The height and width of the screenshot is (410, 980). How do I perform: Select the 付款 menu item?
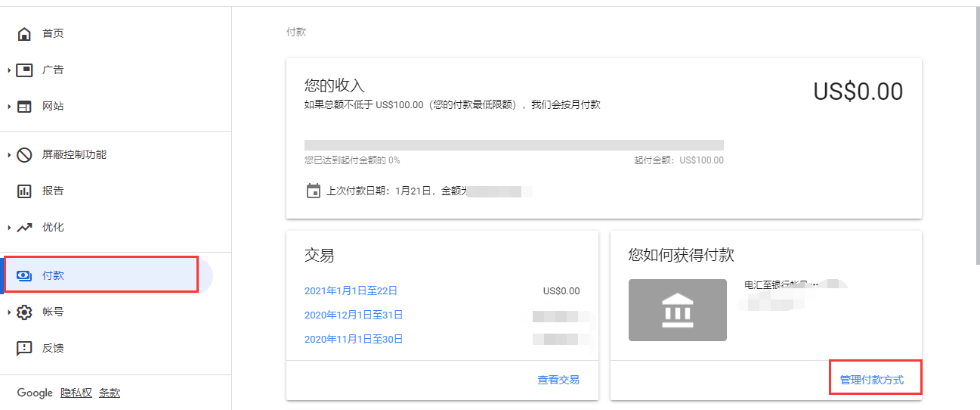[53, 276]
